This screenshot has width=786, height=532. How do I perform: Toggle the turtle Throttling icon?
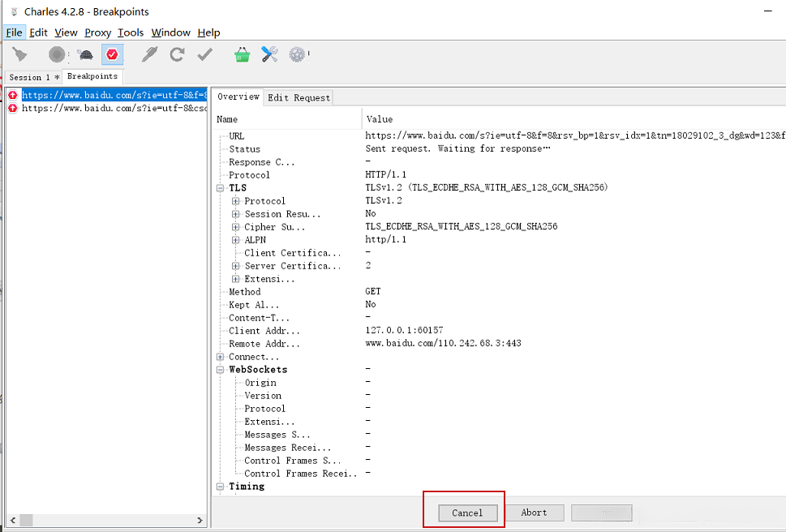point(85,54)
